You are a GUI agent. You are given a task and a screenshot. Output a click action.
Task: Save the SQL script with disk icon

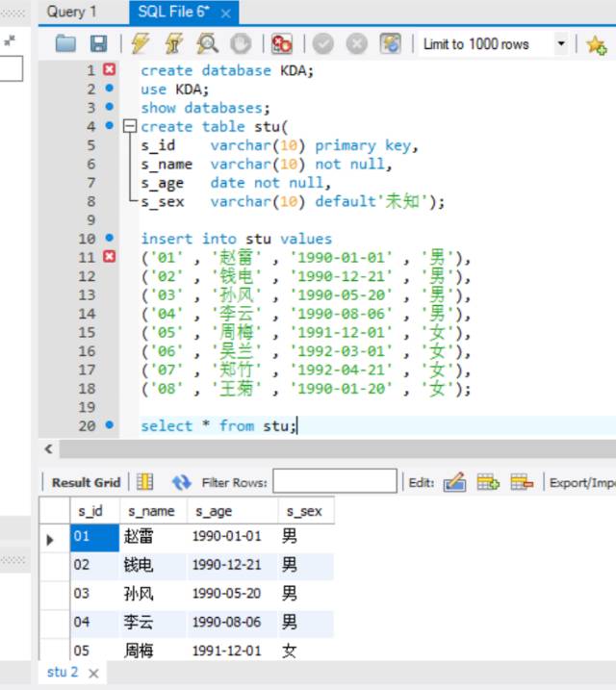98,44
